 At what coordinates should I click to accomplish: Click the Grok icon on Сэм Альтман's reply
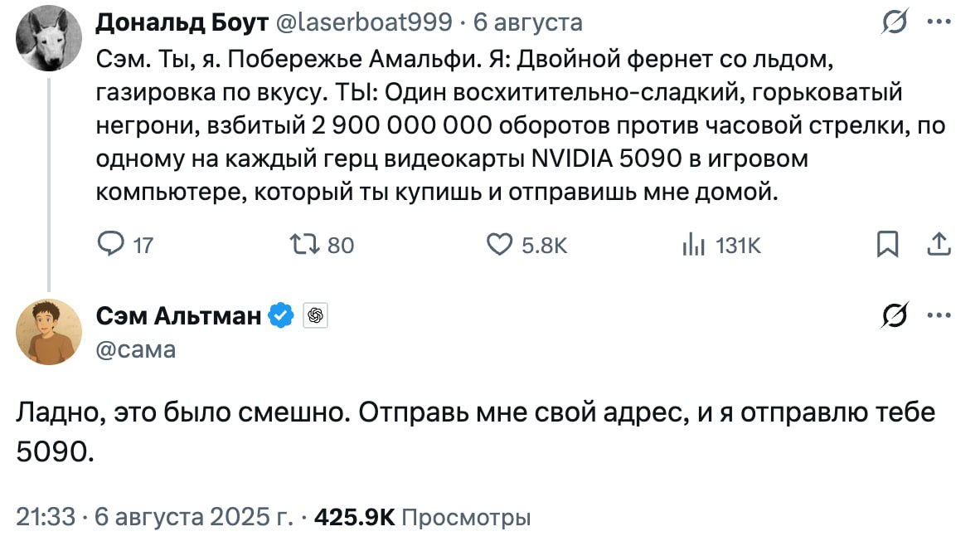tap(894, 317)
